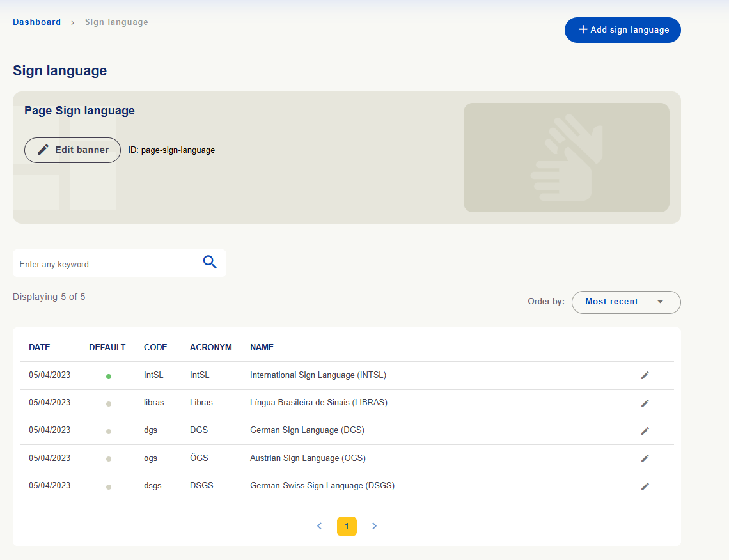This screenshot has width=729, height=560.
Task: Click Add sign language button
Action: coord(623,30)
